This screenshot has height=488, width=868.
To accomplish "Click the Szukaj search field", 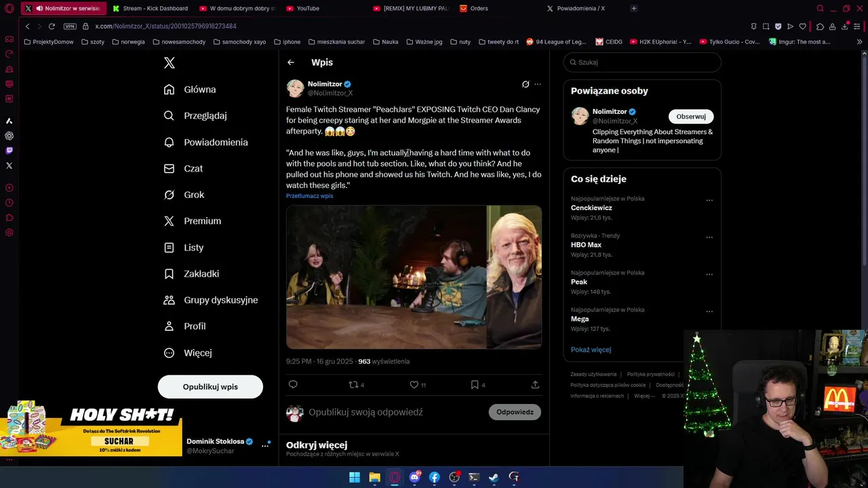I will pyautogui.click(x=642, y=62).
